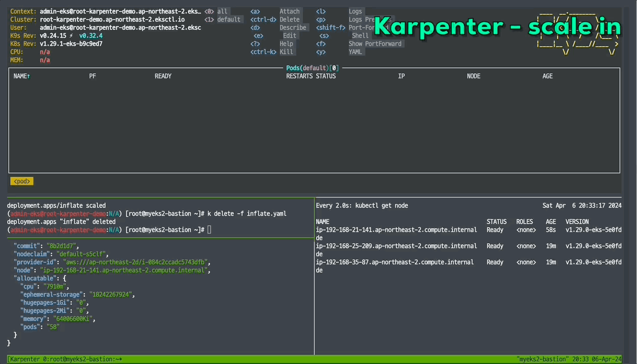The height and width of the screenshot is (364, 637).
Task: Click the RESTARTS column header
Action: [x=300, y=76]
